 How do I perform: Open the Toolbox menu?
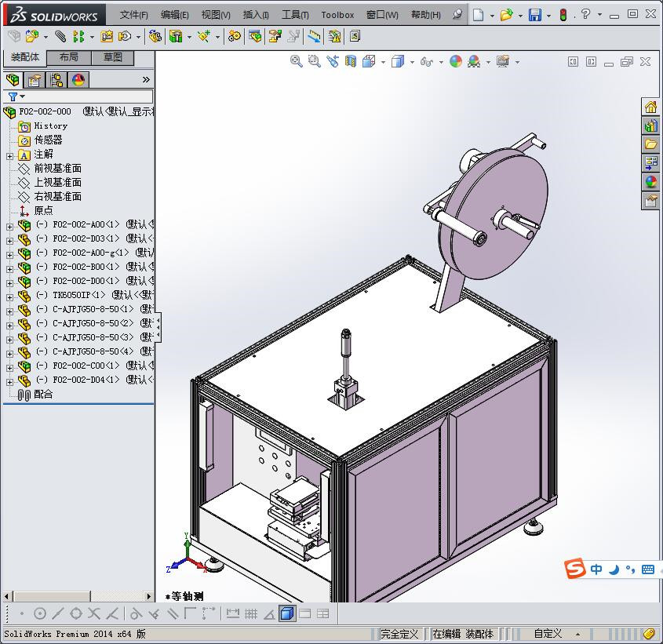(337, 15)
